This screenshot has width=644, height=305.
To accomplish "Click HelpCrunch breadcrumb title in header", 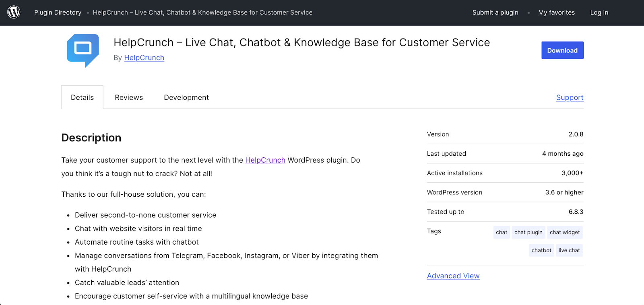I will click(202, 12).
